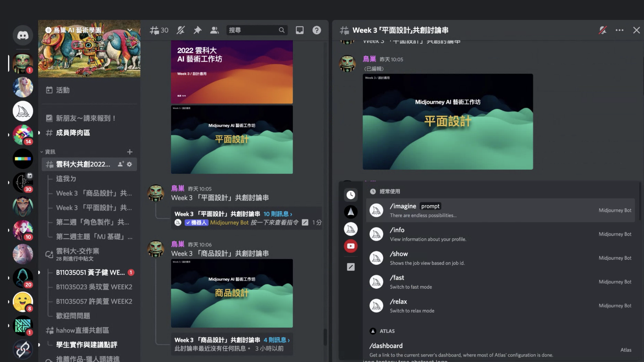Open the threads icon showing 30
644x362 pixels.
click(159, 30)
